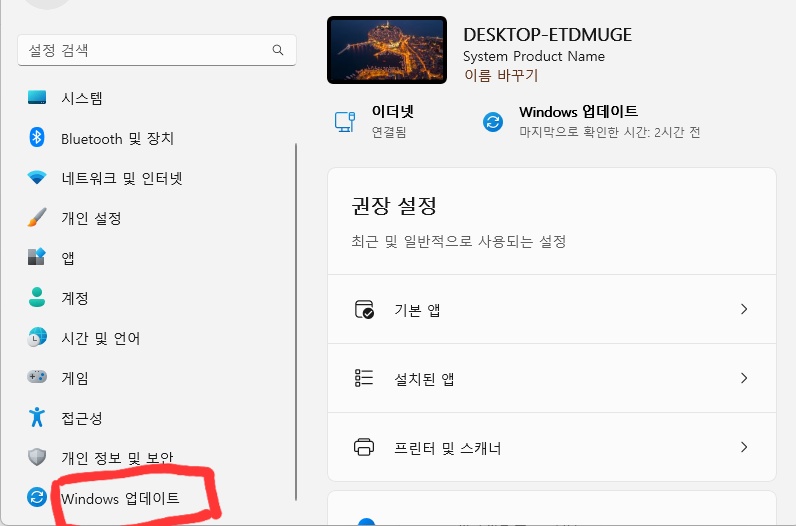Click the sidebar Windows 업데이트 sync icon
Viewport: 796px width, 526px height.
pyautogui.click(x=37, y=497)
